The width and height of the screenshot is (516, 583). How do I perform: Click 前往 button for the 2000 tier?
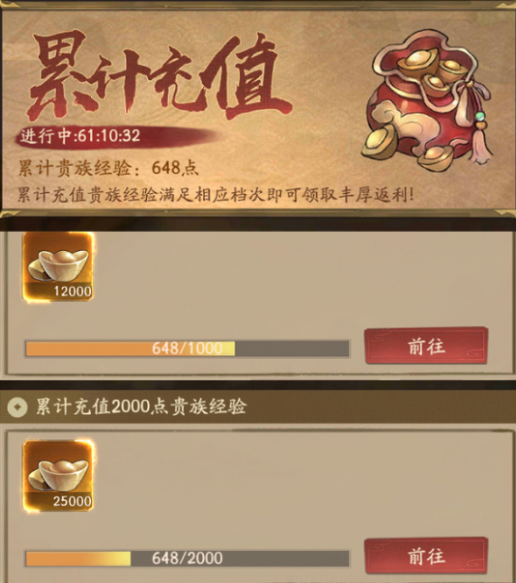pyautogui.click(x=426, y=557)
